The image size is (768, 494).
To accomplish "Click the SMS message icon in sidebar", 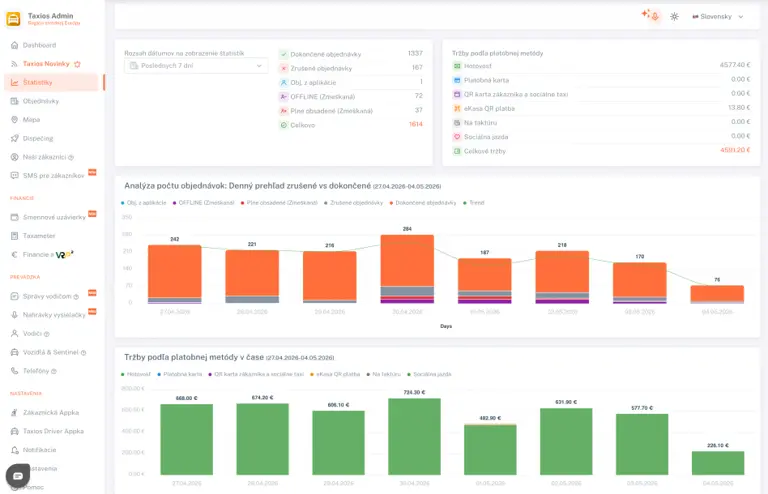I will pyautogui.click(x=14, y=175).
